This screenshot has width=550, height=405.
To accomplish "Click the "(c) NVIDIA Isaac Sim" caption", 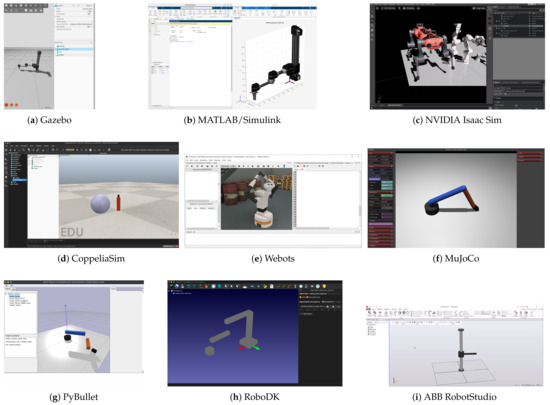I will [457, 120].
